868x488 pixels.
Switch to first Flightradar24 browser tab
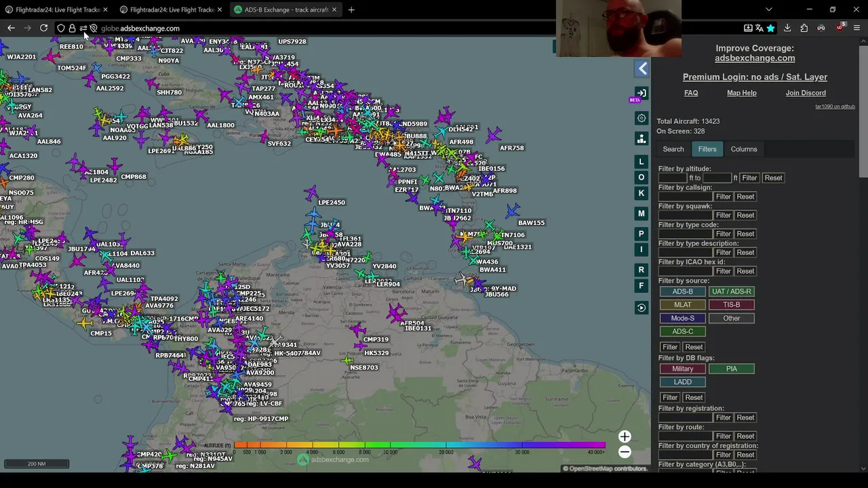(57, 9)
